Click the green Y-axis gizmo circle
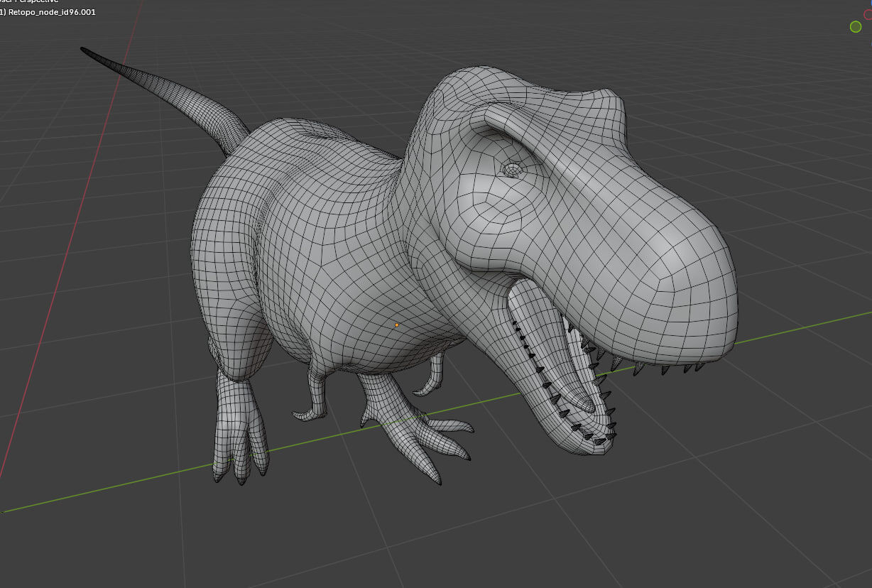This screenshot has height=588, width=872. [x=856, y=26]
